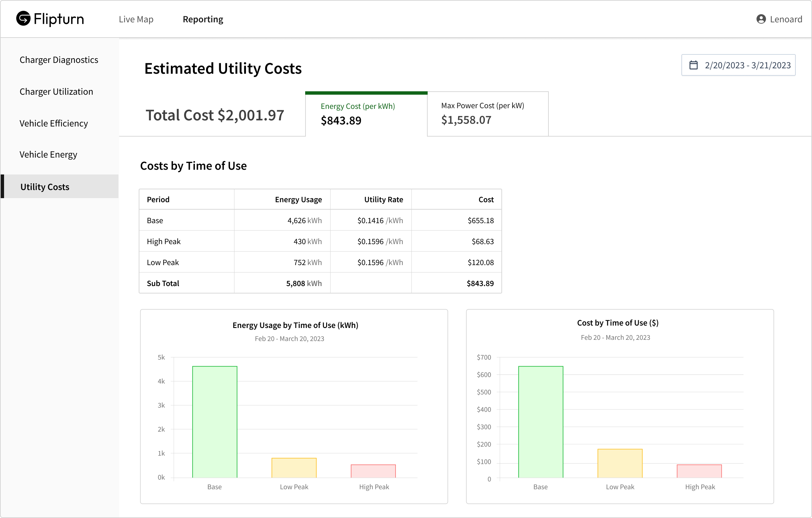Go to the Reporting nav item
Image resolution: width=812 pixels, height=518 pixels.
click(203, 19)
